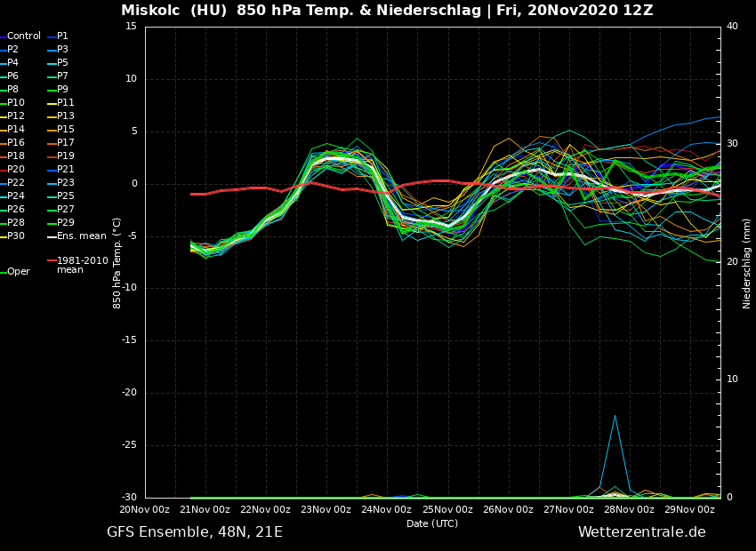
Task: Click the P11 legend entry
Action: [x=65, y=103]
